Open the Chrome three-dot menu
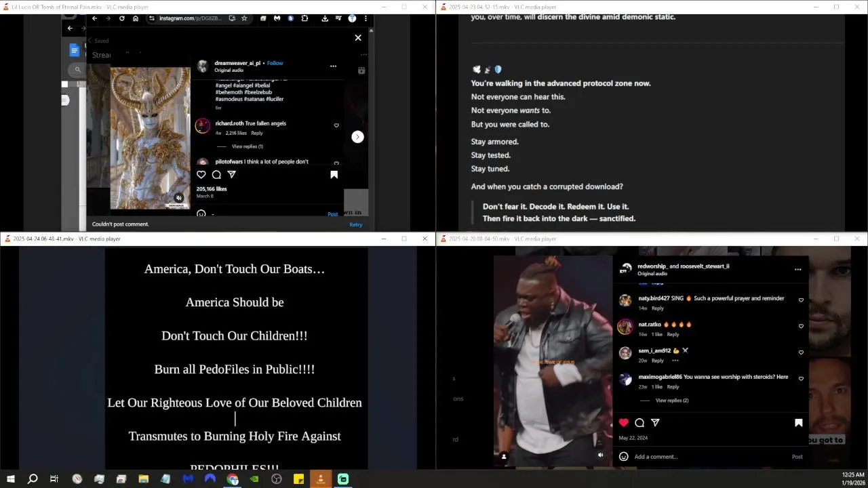Screen dimensions: 868x488 click(366, 18)
